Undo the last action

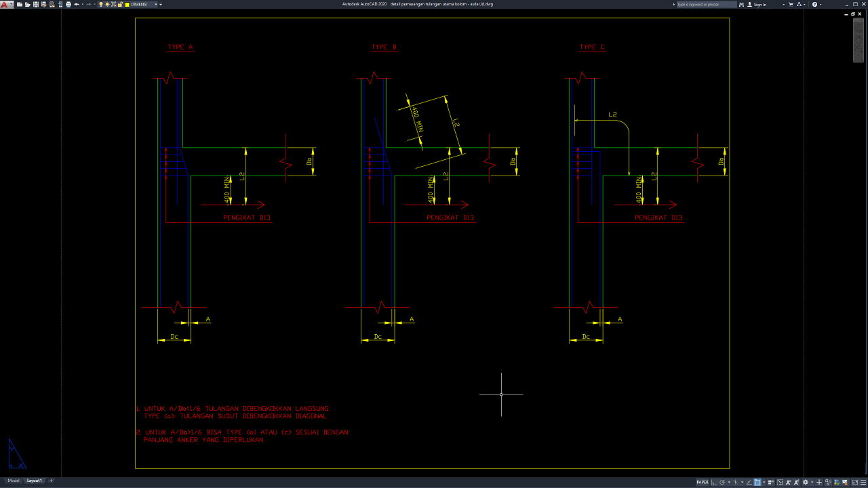click(76, 4)
